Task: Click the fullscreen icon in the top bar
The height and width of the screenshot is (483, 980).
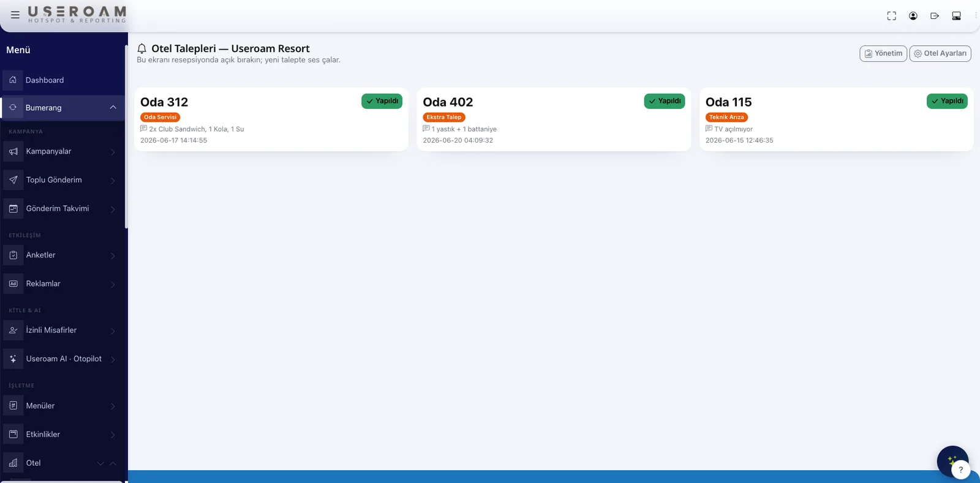Action: [x=892, y=16]
